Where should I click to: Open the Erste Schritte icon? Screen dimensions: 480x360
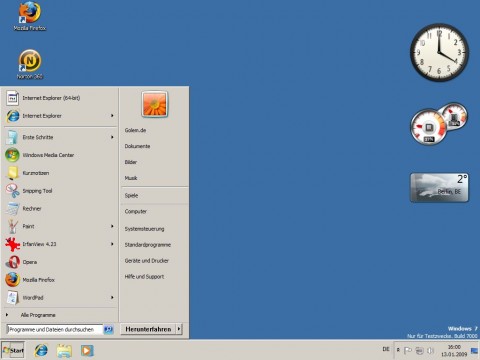coord(12,137)
